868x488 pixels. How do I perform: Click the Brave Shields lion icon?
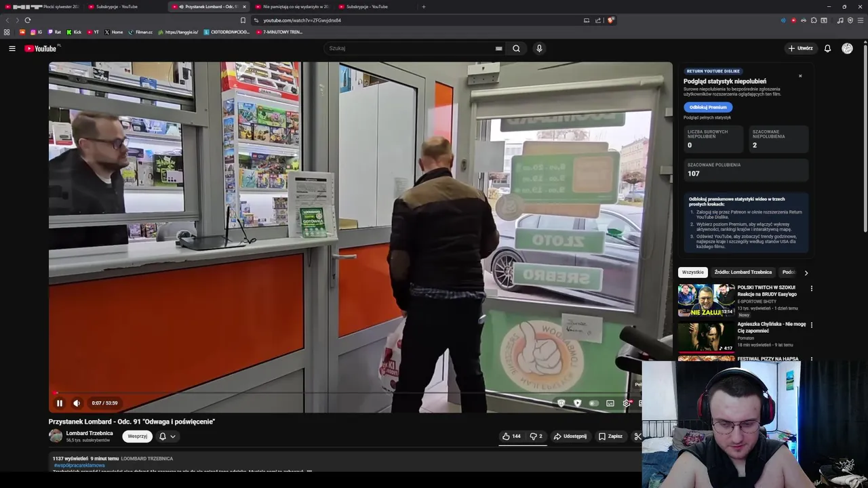pyautogui.click(x=610, y=20)
